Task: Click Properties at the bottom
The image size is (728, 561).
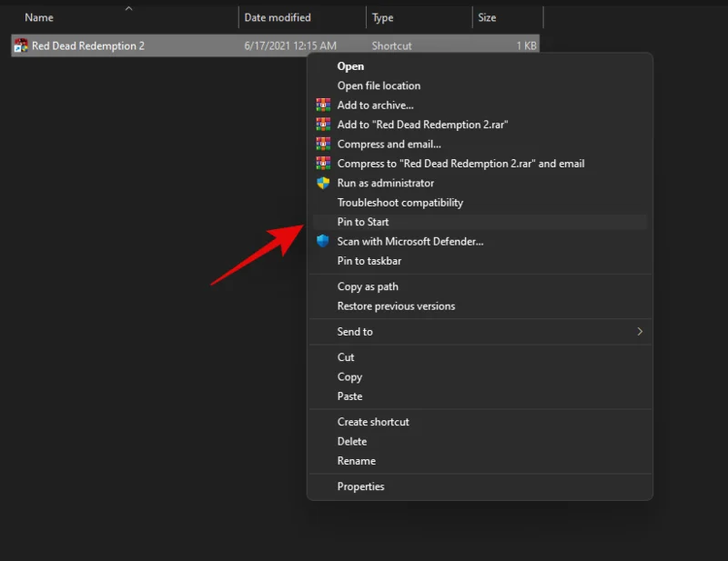Action: coord(359,486)
